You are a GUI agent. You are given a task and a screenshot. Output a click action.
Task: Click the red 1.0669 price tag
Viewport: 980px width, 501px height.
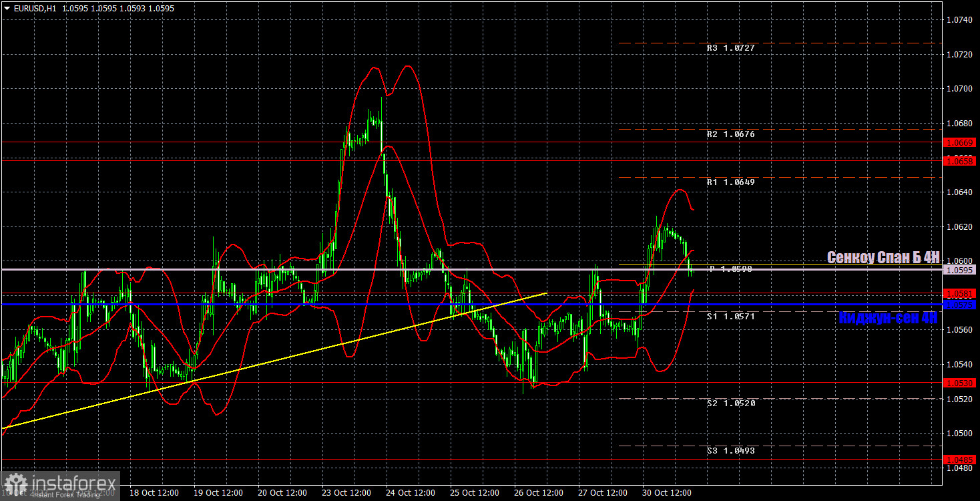[x=960, y=142]
